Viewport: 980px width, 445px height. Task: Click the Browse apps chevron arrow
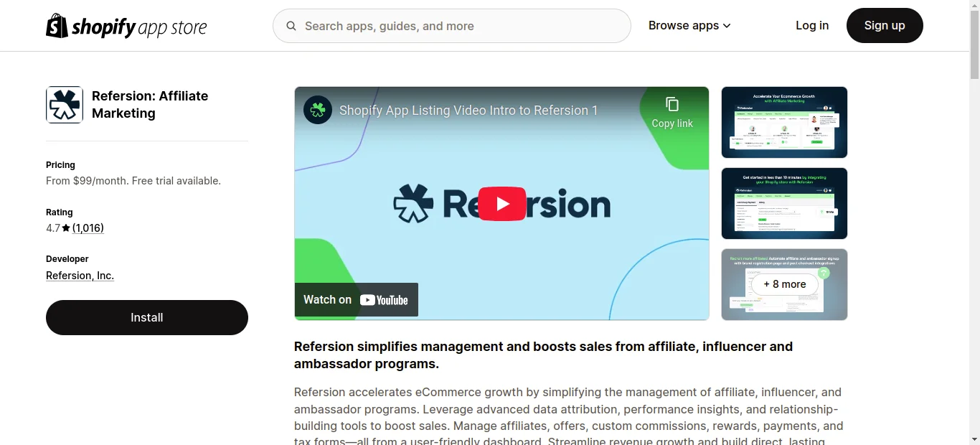[727, 26]
